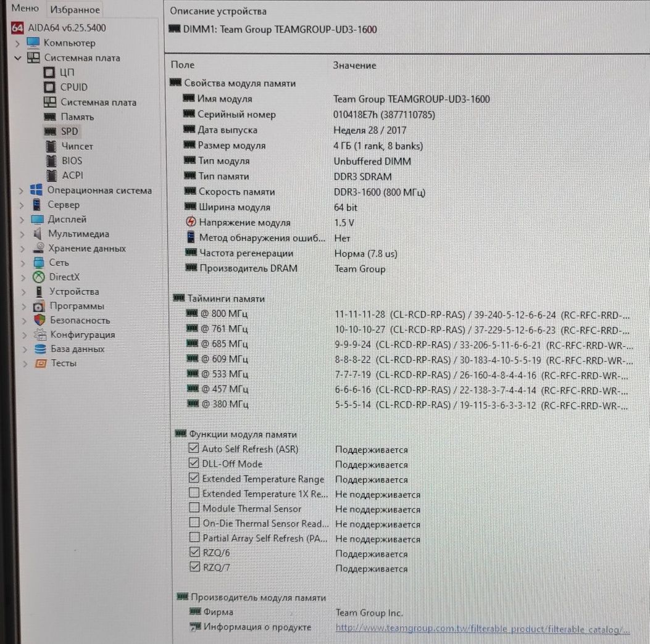Click the Операционная система Windows logo icon

[x=36, y=190]
